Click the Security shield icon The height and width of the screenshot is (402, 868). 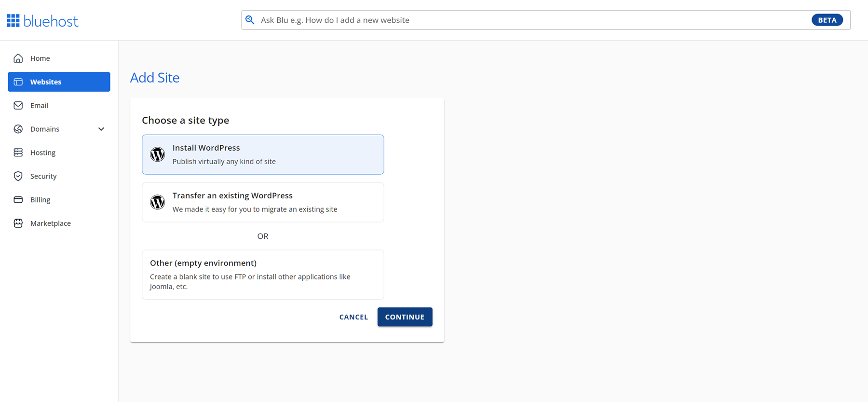tap(18, 176)
